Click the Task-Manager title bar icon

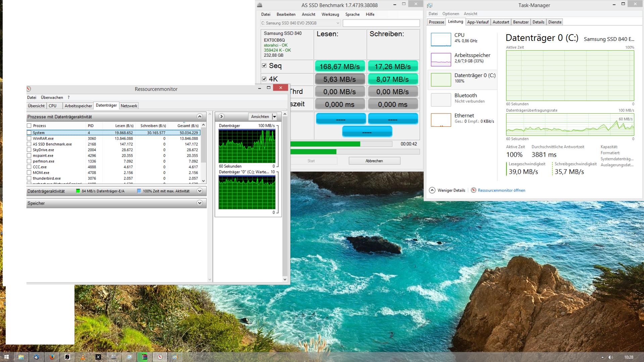click(430, 5)
